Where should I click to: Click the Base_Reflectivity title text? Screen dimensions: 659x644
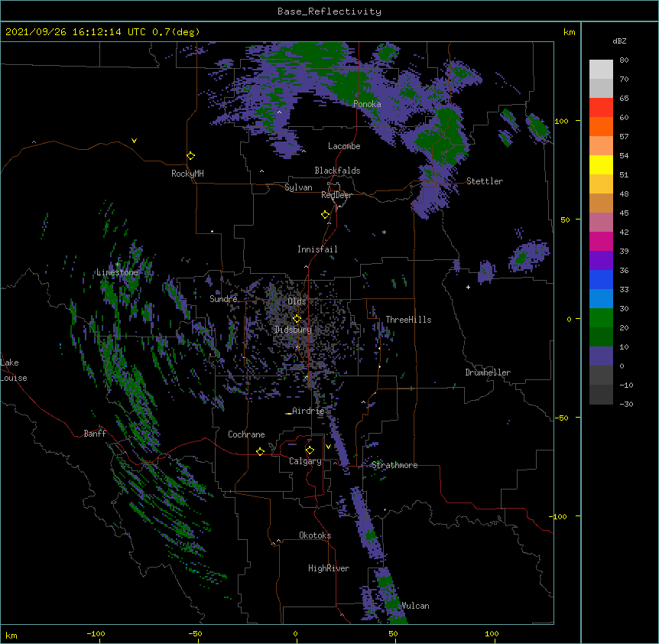[329, 11]
